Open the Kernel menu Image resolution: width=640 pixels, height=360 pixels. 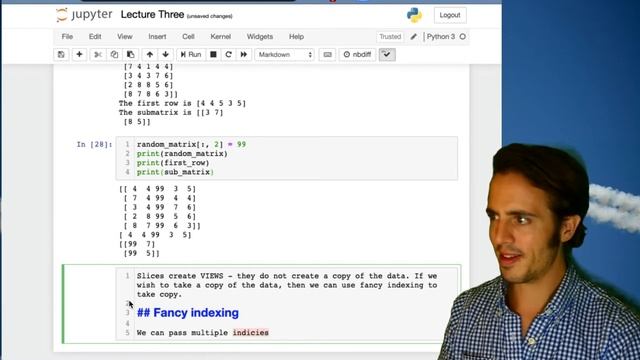click(221, 37)
